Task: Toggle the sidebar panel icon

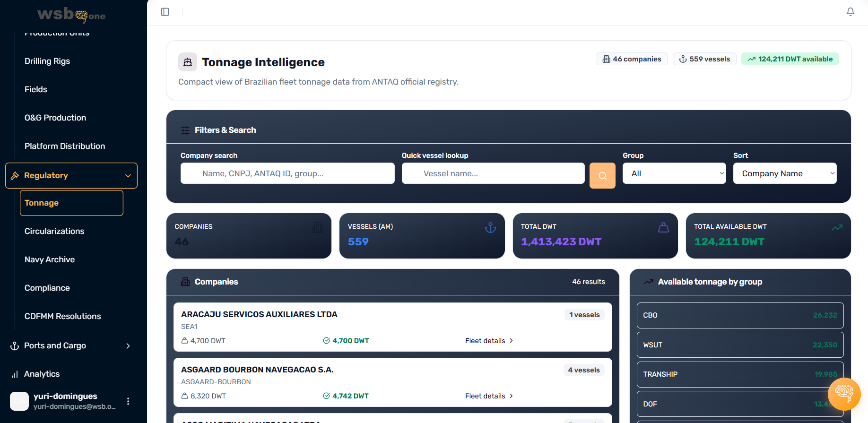Action: pyautogui.click(x=165, y=12)
